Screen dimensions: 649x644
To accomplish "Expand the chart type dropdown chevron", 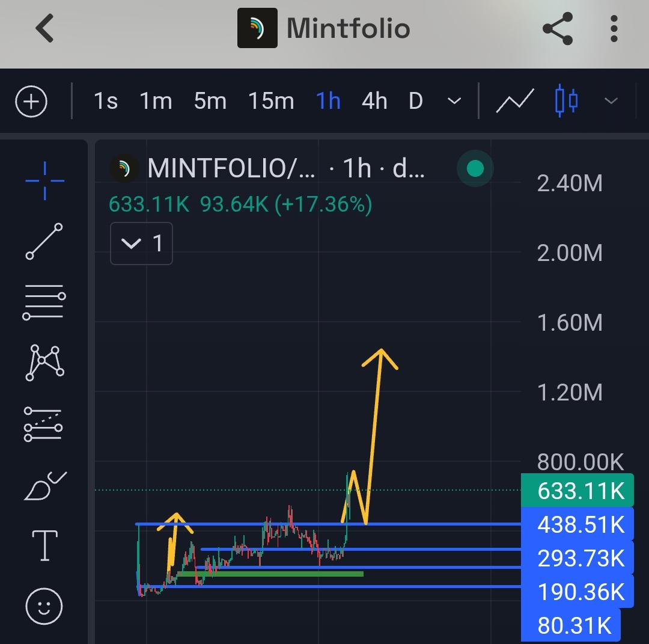I will (611, 100).
